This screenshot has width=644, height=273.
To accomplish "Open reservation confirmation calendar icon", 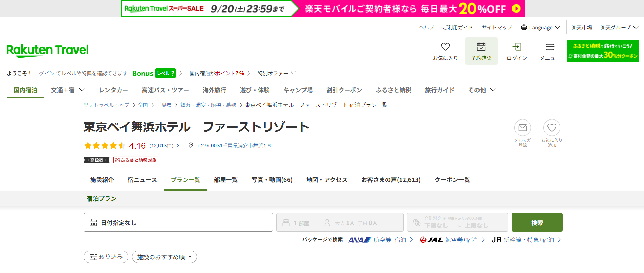I will (481, 47).
